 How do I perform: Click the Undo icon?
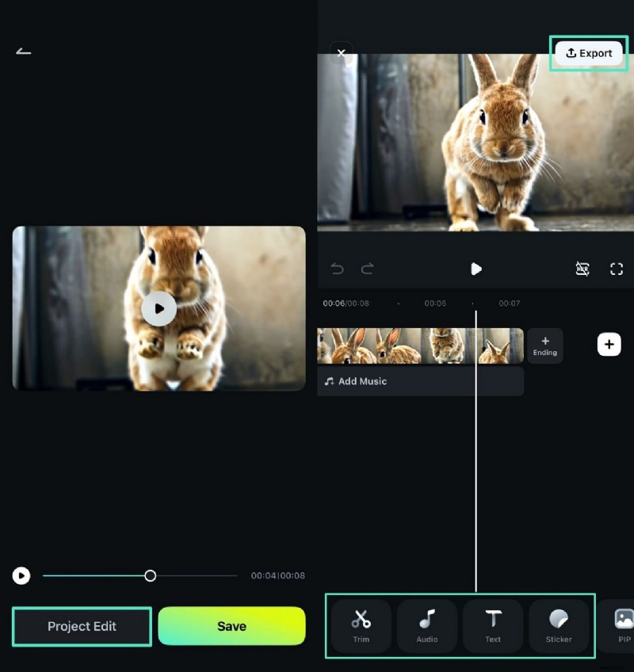(336, 269)
